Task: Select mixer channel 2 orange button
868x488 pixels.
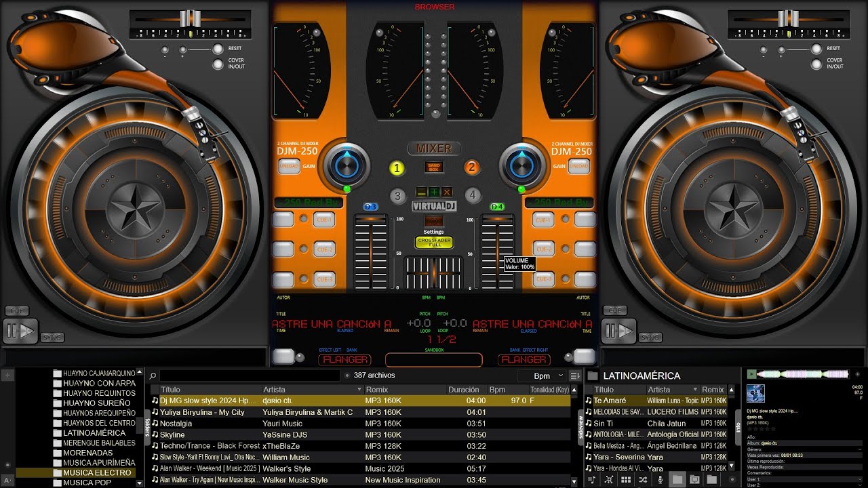Action: [x=472, y=167]
